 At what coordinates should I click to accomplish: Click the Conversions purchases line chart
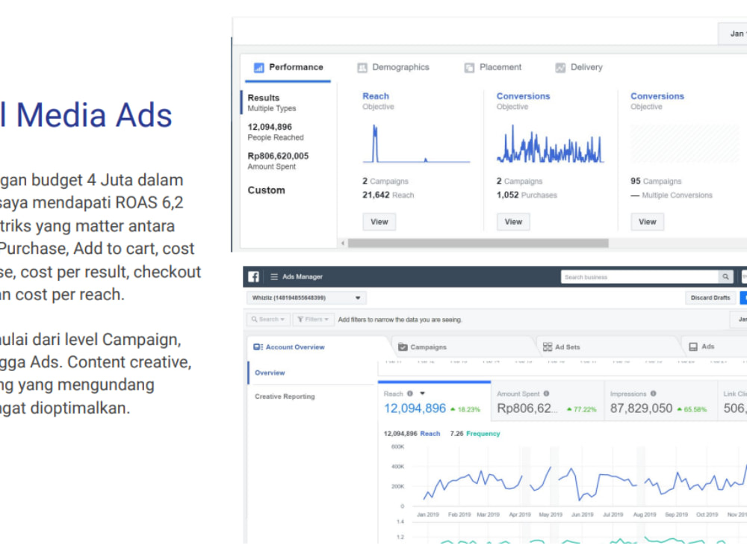click(x=551, y=143)
